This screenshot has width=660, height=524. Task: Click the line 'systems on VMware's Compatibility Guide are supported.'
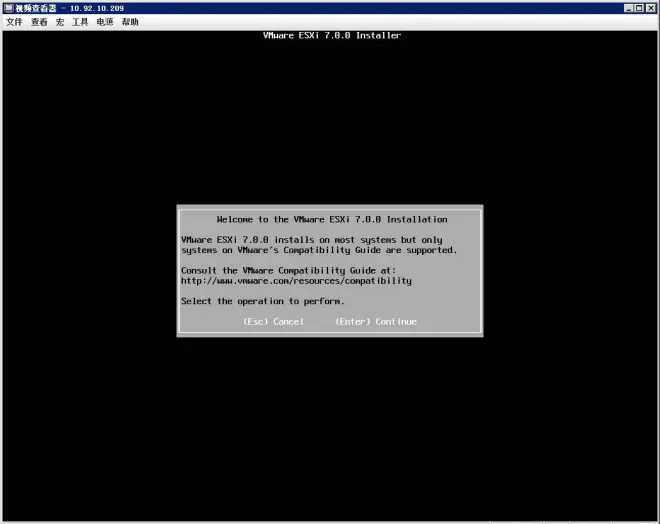tap(319, 250)
